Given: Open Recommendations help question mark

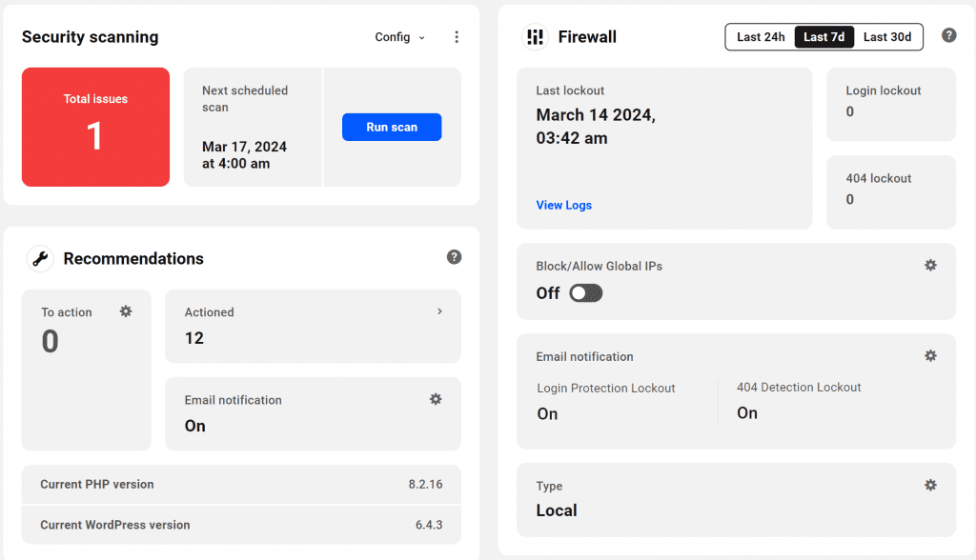Looking at the screenshot, I should pyautogui.click(x=454, y=257).
